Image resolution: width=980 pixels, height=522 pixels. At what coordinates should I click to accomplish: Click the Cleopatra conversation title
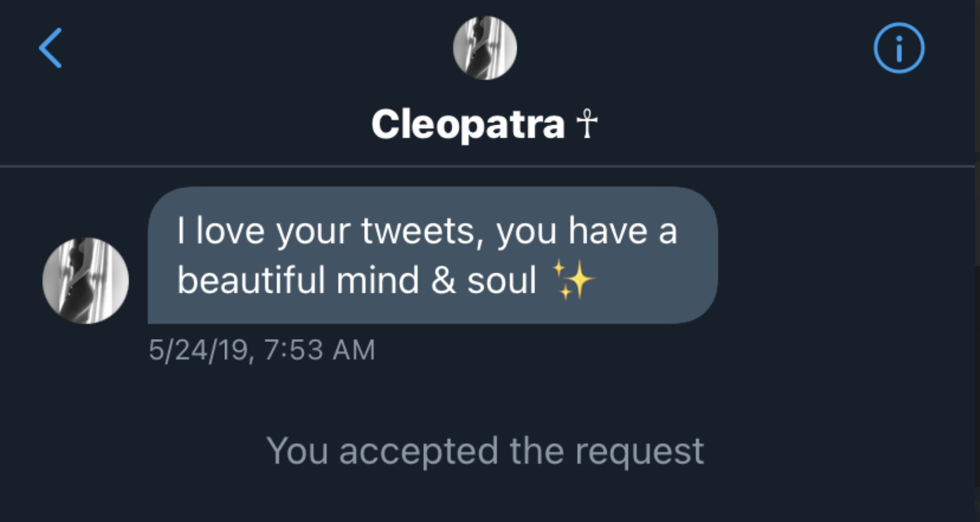(468, 125)
